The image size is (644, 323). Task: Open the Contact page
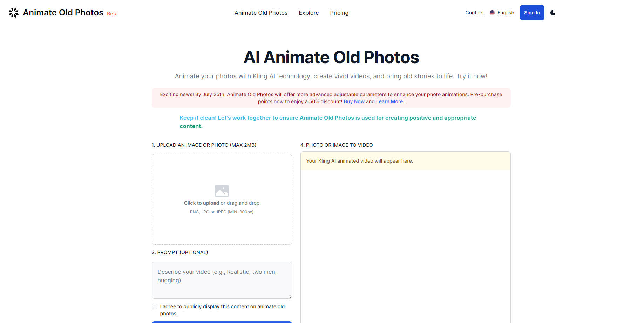(474, 13)
